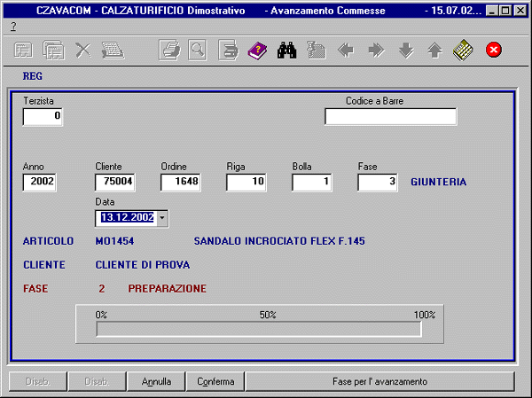Click the Fase per l'avanzamento button
This screenshot has width=532, height=398.
click(380, 381)
